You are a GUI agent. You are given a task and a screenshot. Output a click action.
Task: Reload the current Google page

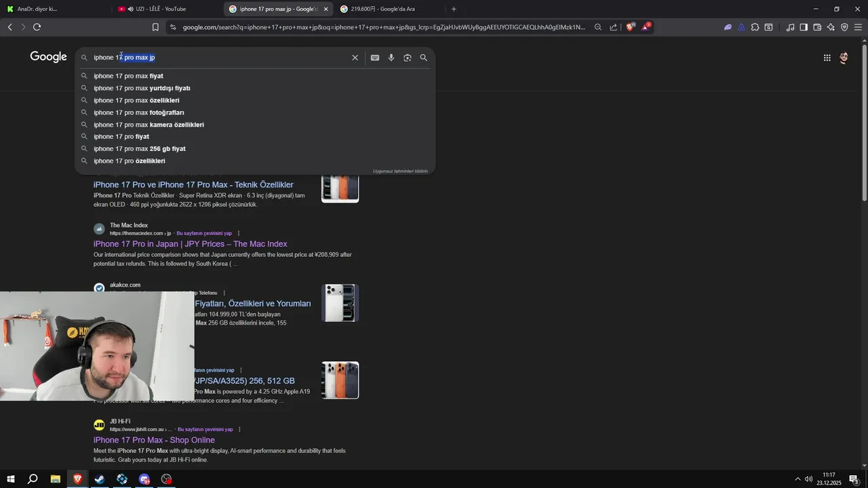tap(37, 27)
